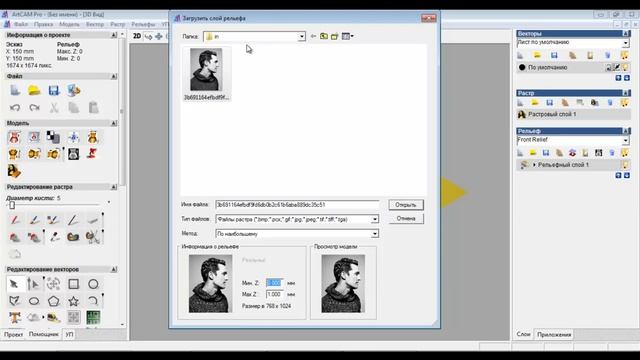640x360 pixels.
Task: Select the star vector tool
Action: (x=73, y=301)
